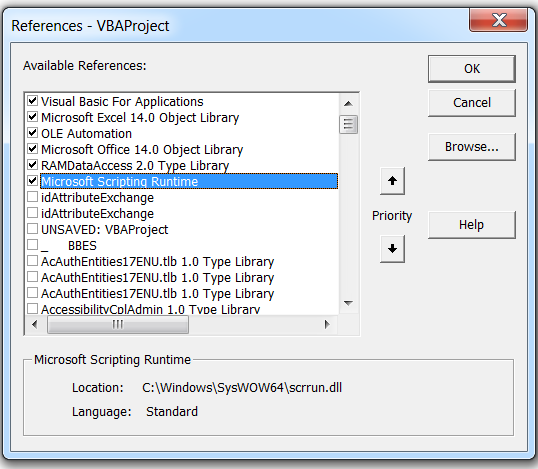The image size is (538, 469).
Task: Select Microsoft Office 14.0 Object Library item
Action: pos(142,150)
